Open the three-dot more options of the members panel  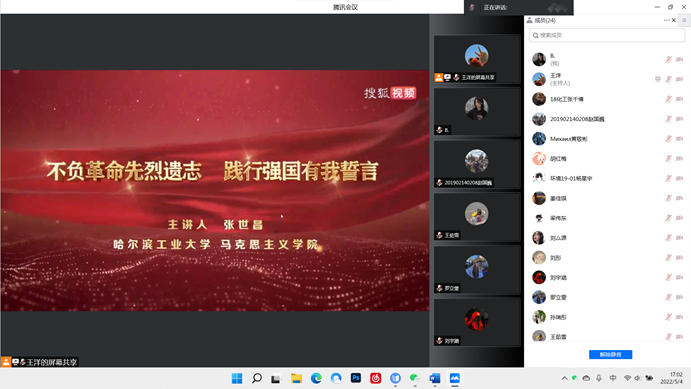[x=666, y=20]
